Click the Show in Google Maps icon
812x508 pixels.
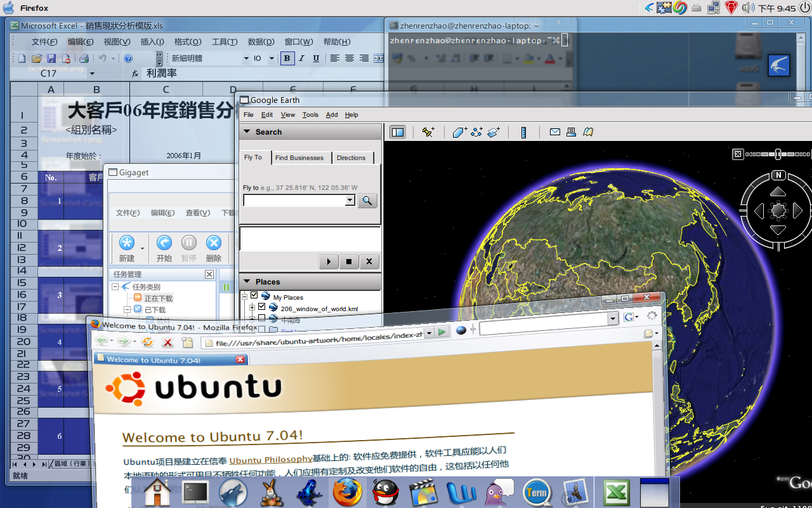(588, 132)
